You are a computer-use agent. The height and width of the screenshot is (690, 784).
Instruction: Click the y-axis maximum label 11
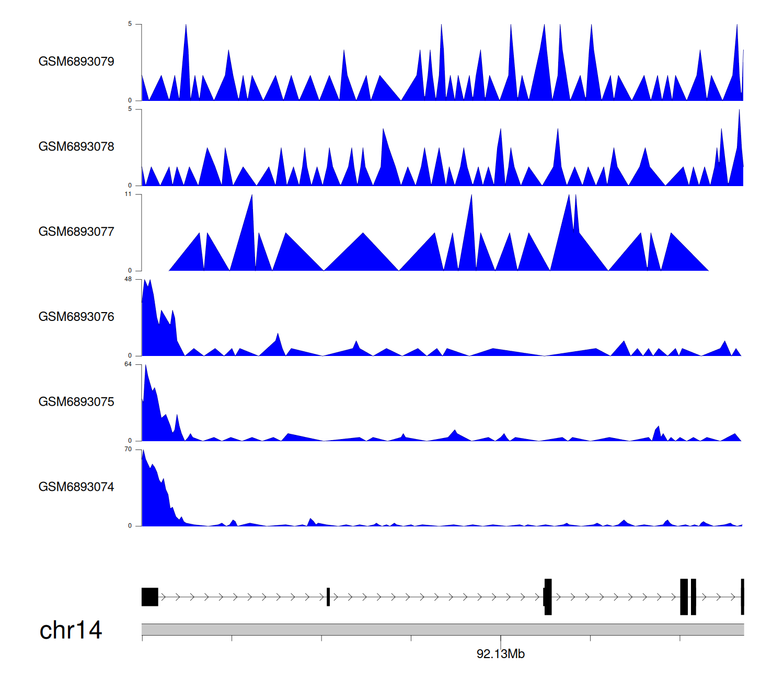pyautogui.click(x=128, y=194)
